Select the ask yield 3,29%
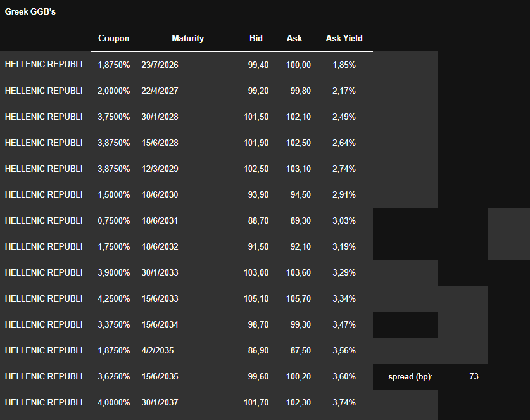This screenshot has height=420, width=530. 344,272
